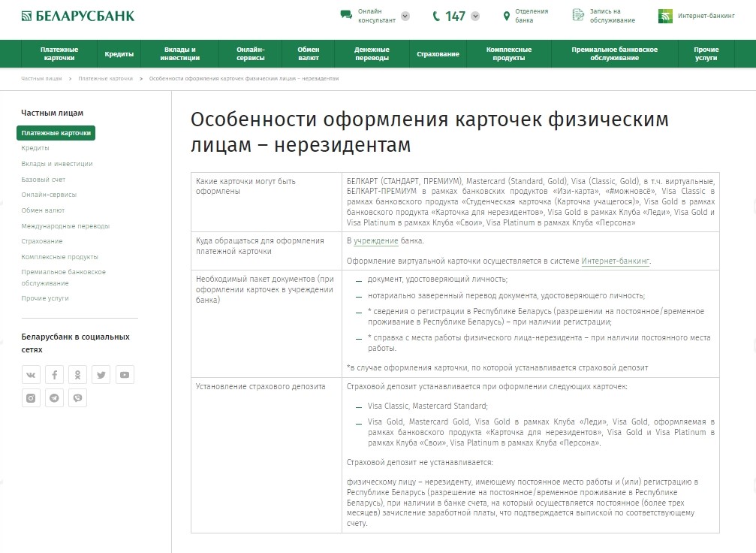Click the page title about нерезидентам
756x553 pixels.
pyautogui.click(x=429, y=131)
